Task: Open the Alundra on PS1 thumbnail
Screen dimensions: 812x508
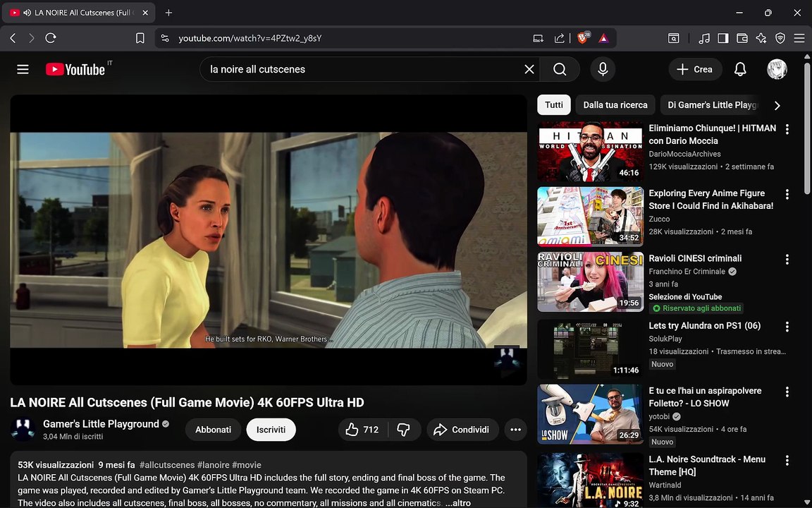Action: click(591, 349)
